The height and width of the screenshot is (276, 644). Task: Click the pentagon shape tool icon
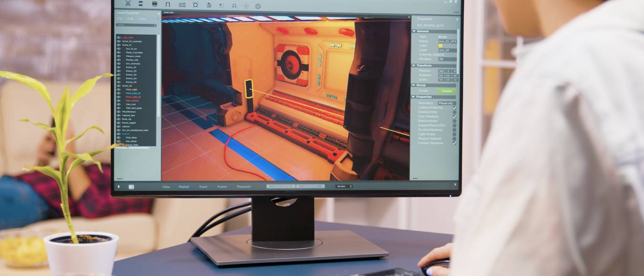click(x=195, y=5)
